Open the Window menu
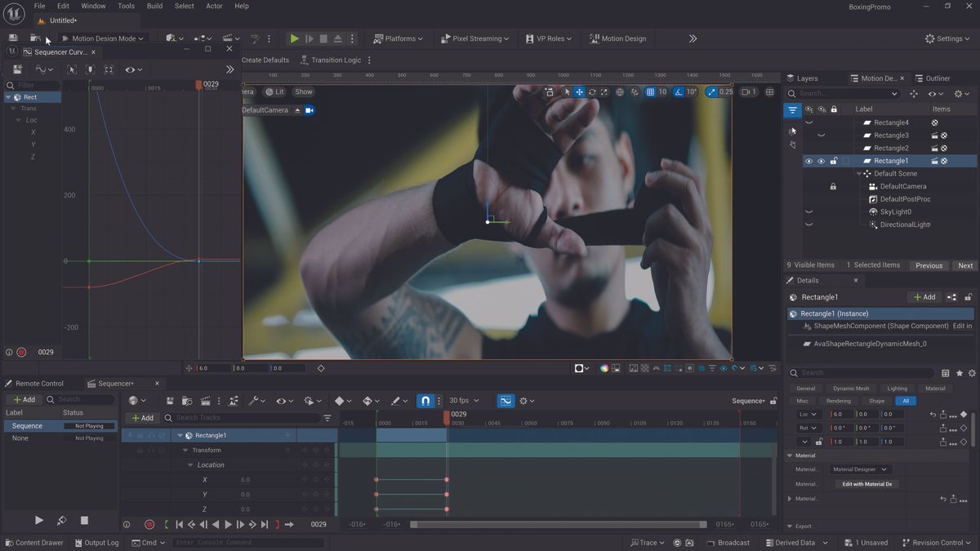The image size is (980, 551). point(93,6)
